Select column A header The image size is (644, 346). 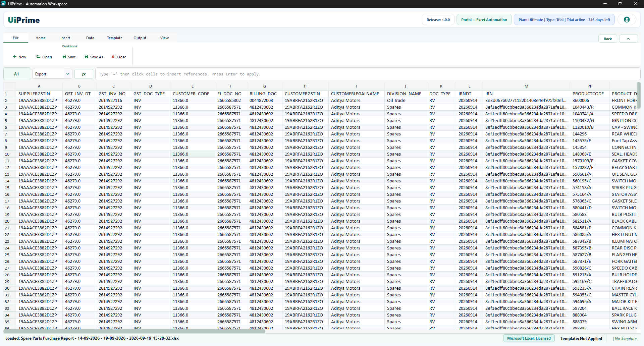(x=39, y=86)
